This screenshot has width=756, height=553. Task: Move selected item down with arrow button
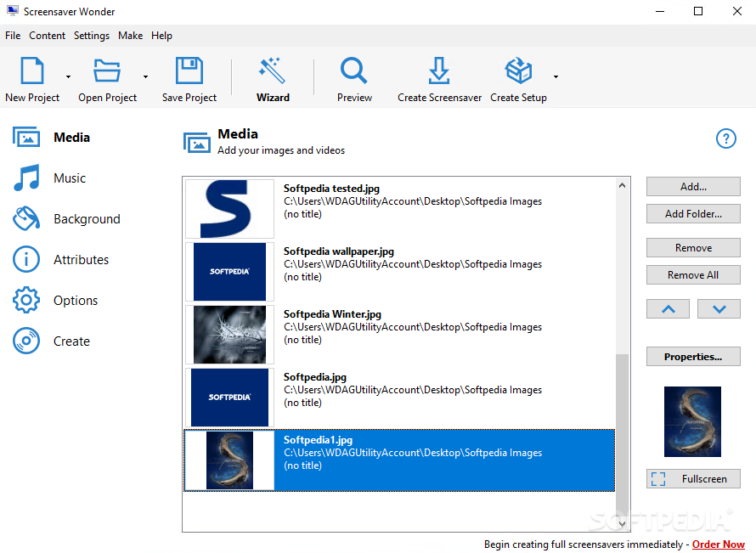coord(719,309)
